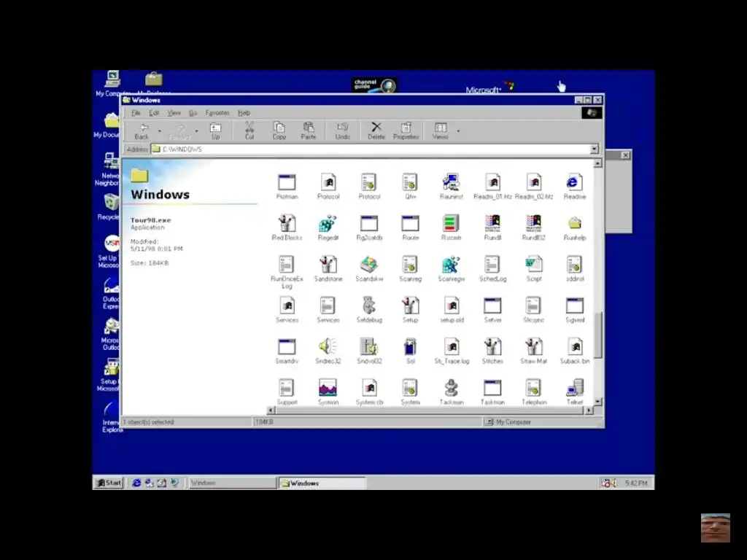Click the Cut scissors button
The image size is (747, 560).
249,131
